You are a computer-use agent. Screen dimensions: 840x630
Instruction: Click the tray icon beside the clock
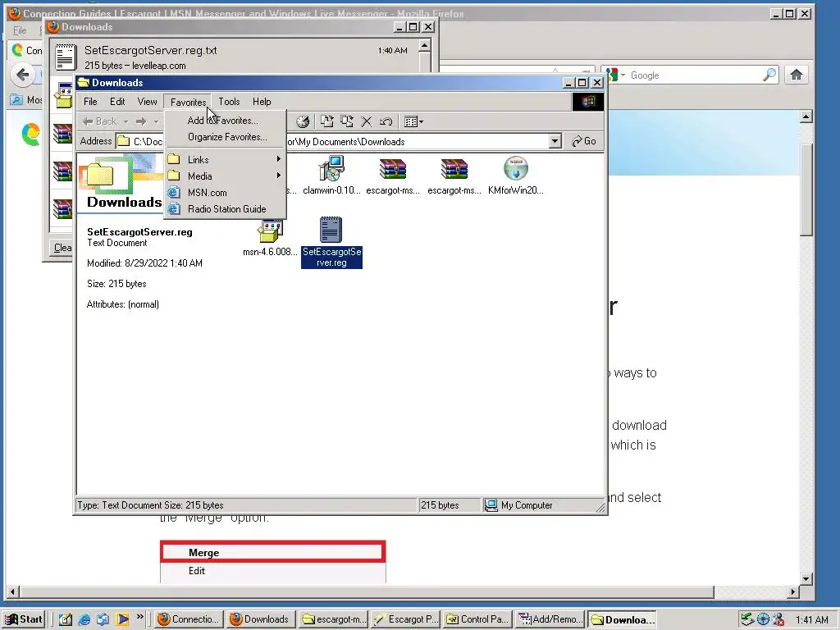tap(779, 620)
